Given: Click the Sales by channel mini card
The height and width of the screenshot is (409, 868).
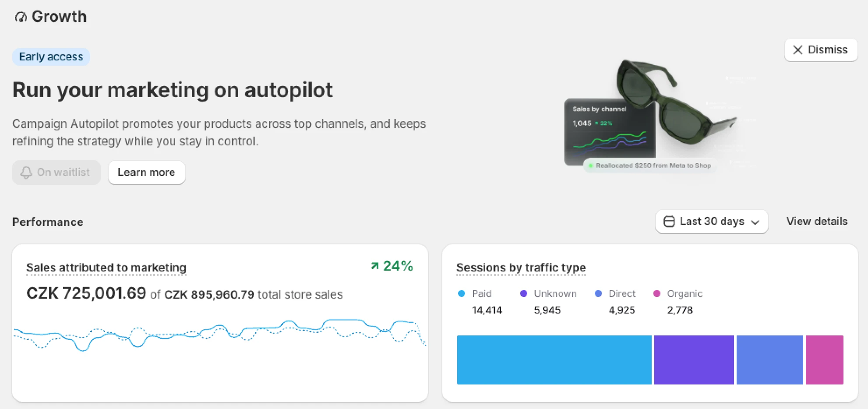Looking at the screenshot, I should point(610,131).
